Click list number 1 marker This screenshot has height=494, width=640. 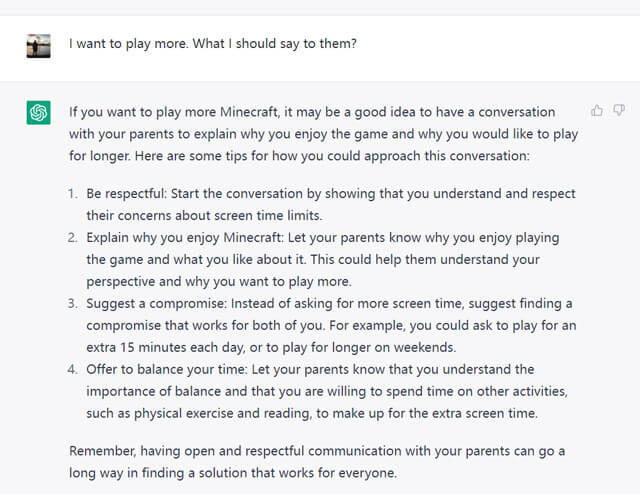73,194
